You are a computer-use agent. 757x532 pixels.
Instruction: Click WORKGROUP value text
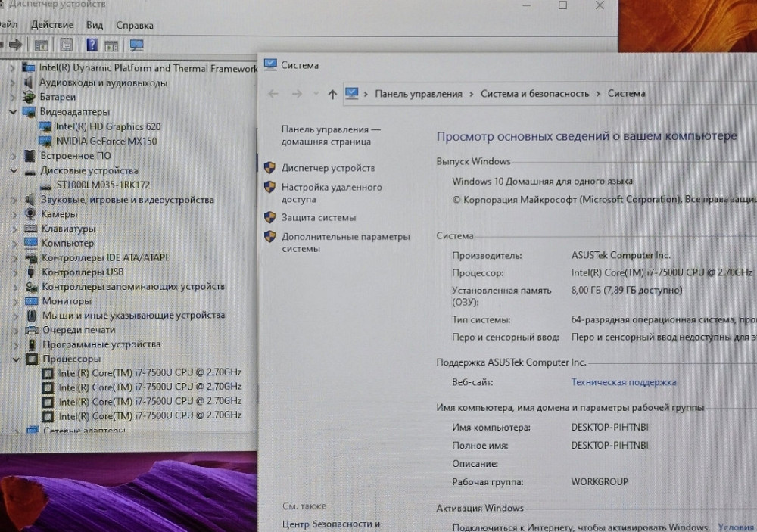[x=600, y=482]
